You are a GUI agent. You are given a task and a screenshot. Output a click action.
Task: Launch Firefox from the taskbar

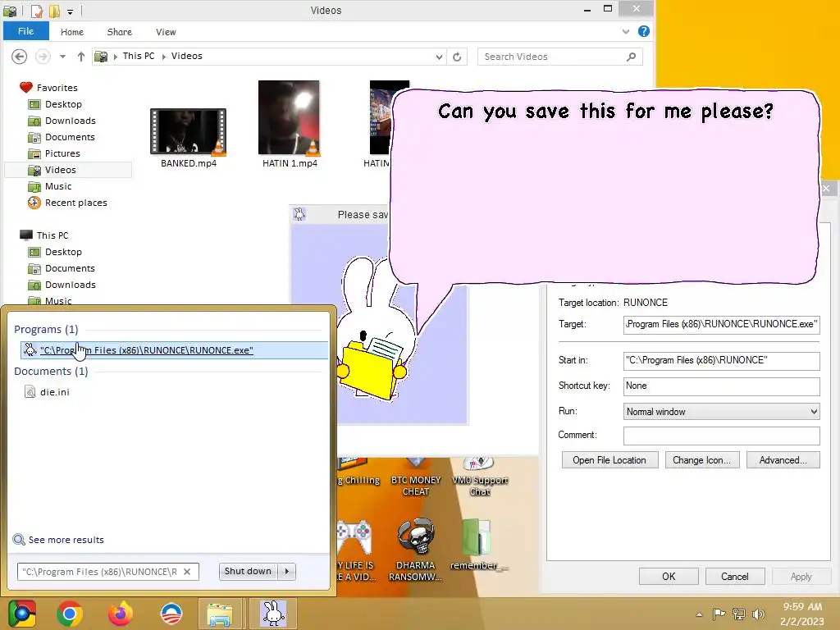click(x=121, y=614)
